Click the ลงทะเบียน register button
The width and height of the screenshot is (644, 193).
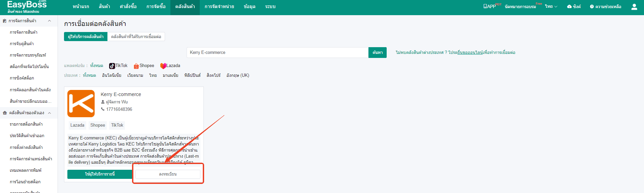tap(168, 174)
